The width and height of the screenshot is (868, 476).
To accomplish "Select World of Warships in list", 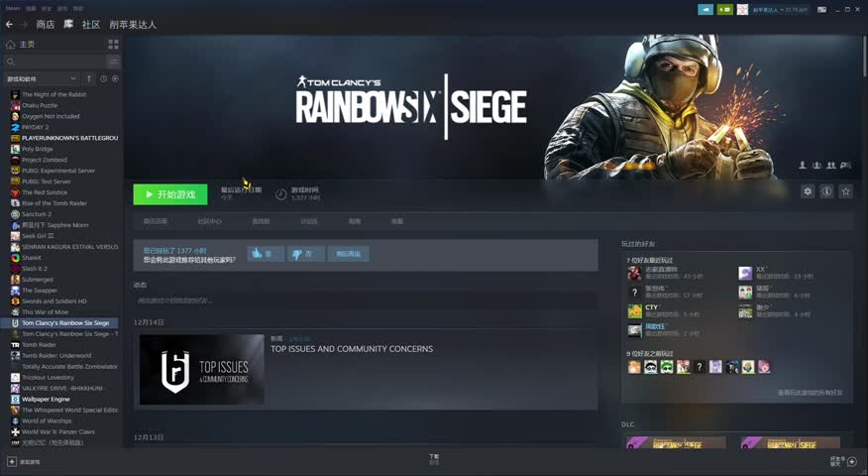I will click(47, 420).
